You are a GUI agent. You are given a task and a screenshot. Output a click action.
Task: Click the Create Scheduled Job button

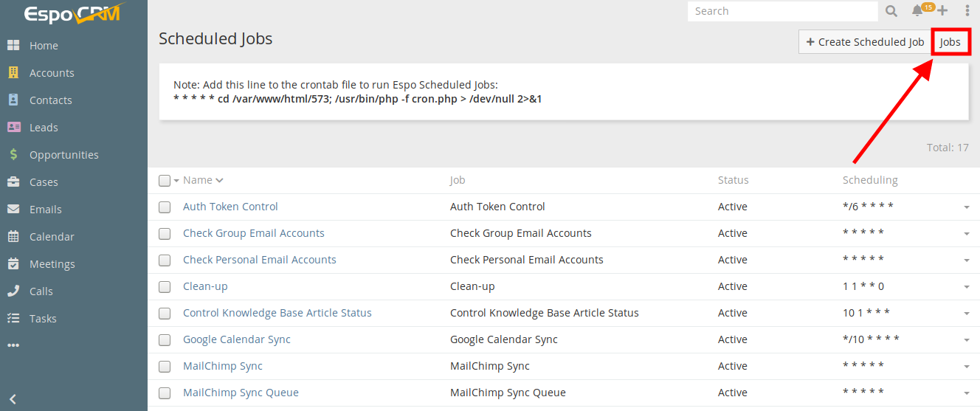pos(865,42)
